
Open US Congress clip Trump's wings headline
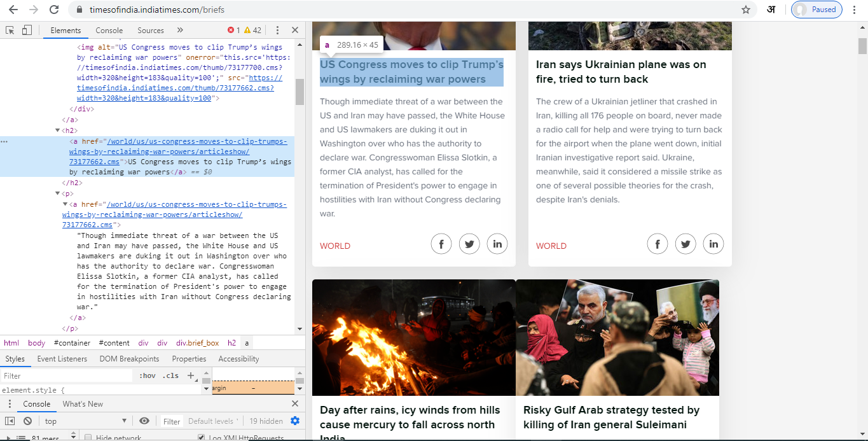click(411, 72)
